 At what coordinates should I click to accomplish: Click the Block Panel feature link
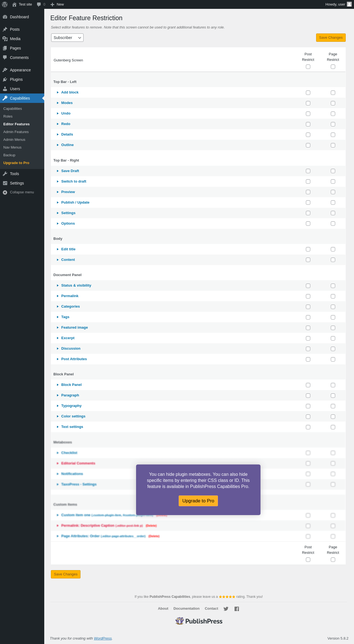71,385
